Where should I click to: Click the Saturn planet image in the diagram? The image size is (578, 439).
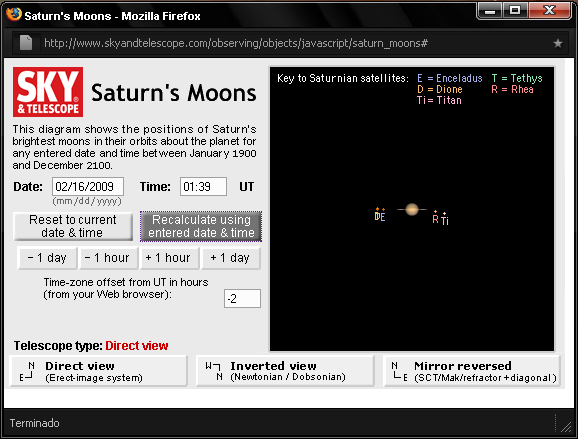(412, 209)
